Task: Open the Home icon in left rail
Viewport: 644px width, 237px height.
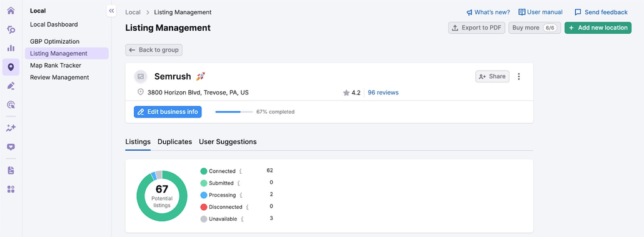Action: (11, 11)
